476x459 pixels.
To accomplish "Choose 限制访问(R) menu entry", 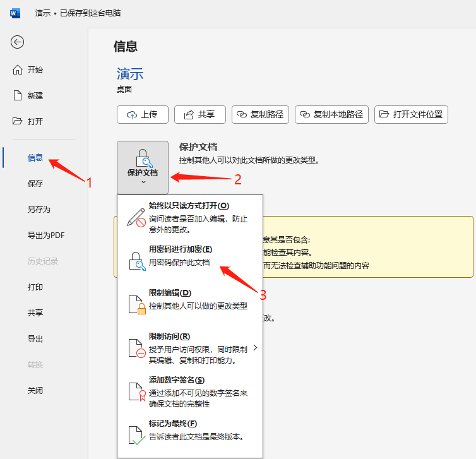I will pyautogui.click(x=190, y=349).
